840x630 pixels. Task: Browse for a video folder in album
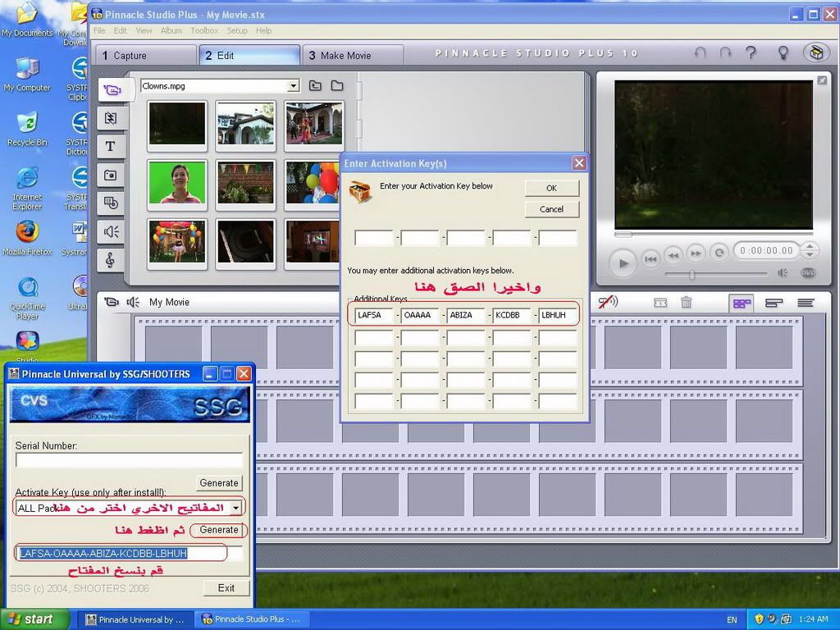coord(337,85)
